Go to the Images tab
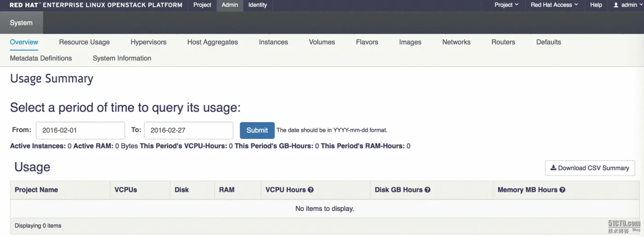 [x=410, y=42]
